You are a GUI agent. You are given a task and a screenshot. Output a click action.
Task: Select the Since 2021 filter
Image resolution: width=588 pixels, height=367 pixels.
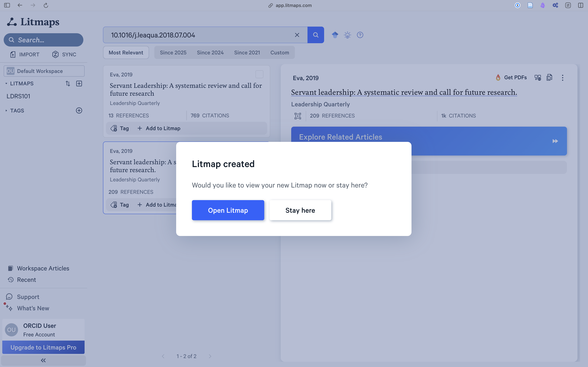coord(247,52)
